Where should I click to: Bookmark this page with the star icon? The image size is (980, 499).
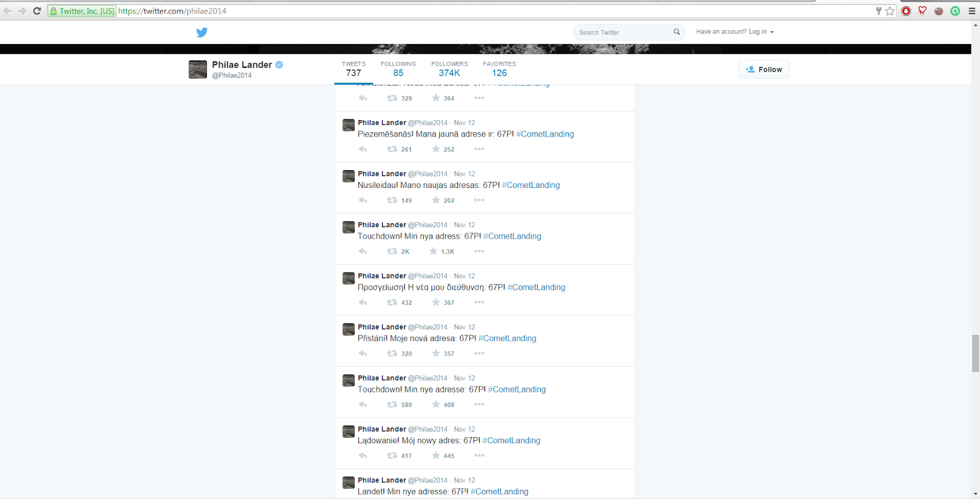click(x=890, y=11)
